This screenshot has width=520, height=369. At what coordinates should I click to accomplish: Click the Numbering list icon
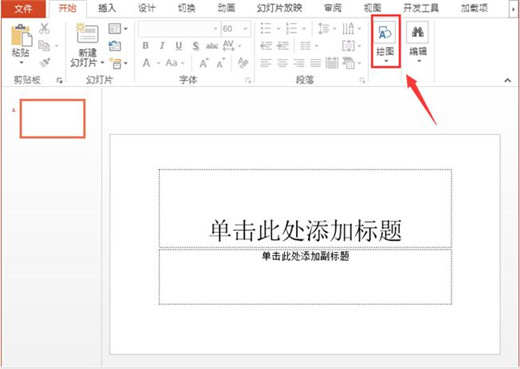292,29
